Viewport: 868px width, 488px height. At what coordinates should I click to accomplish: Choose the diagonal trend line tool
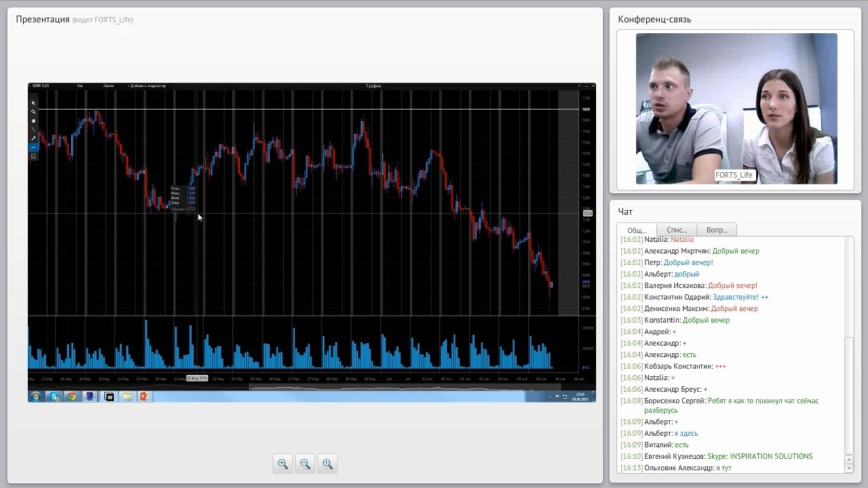(x=33, y=129)
